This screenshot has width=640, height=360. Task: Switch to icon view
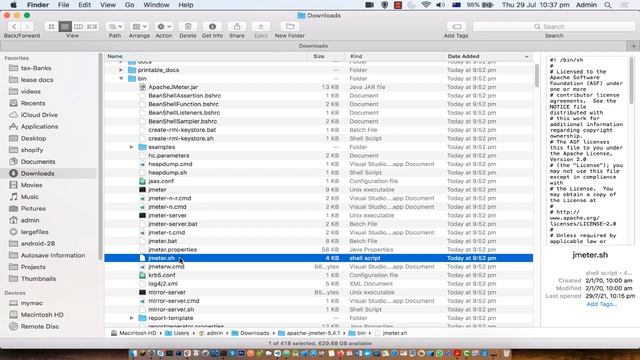[51, 27]
